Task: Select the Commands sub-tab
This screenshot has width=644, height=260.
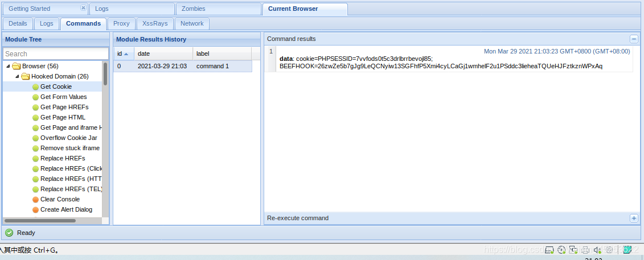Action: coord(83,23)
